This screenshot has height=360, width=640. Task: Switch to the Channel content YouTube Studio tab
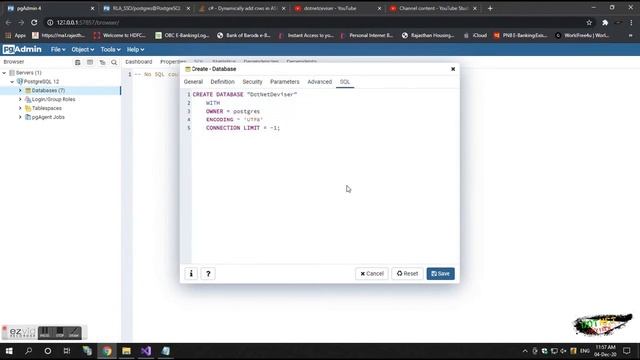click(433, 8)
